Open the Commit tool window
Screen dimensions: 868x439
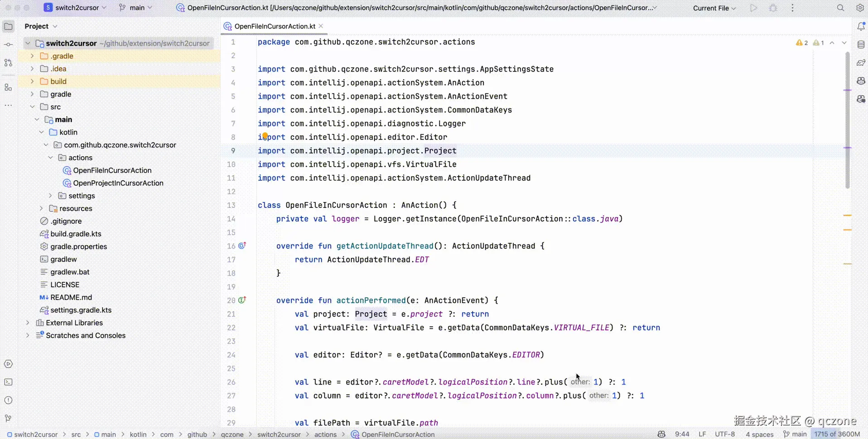pyautogui.click(x=8, y=43)
